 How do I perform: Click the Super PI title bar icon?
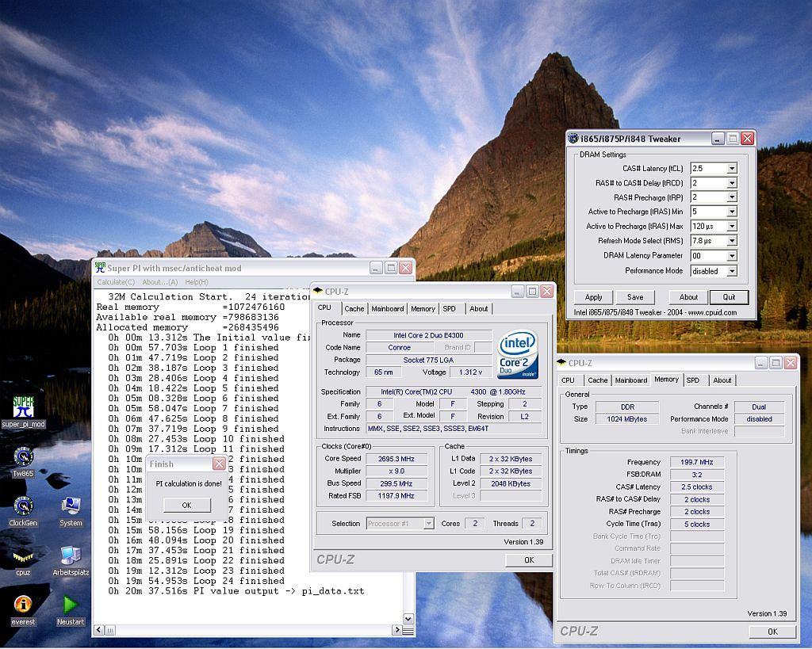(x=100, y=268)
